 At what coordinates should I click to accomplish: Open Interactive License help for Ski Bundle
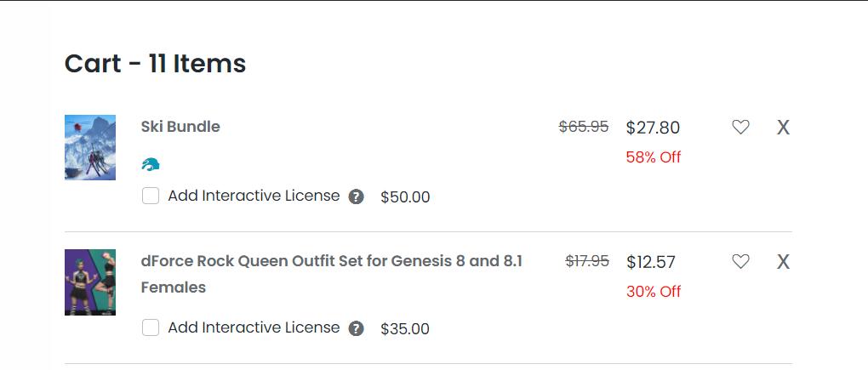click(x=357, y=197)
